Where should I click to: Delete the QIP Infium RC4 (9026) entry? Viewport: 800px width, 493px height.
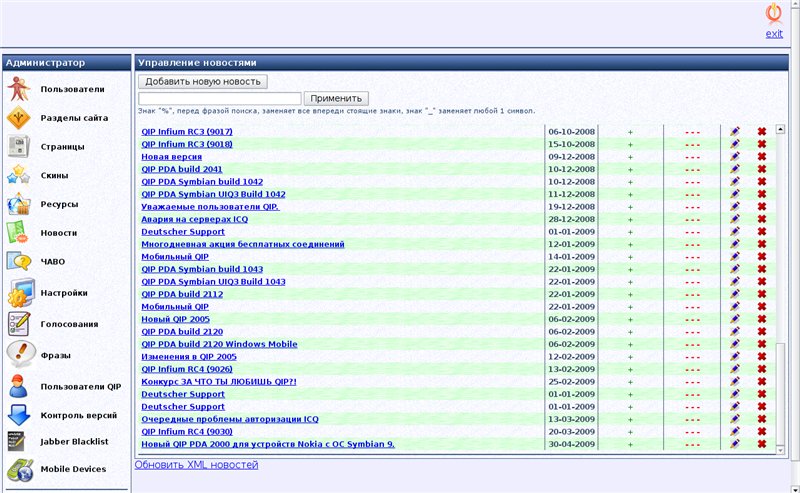point(762,369)
